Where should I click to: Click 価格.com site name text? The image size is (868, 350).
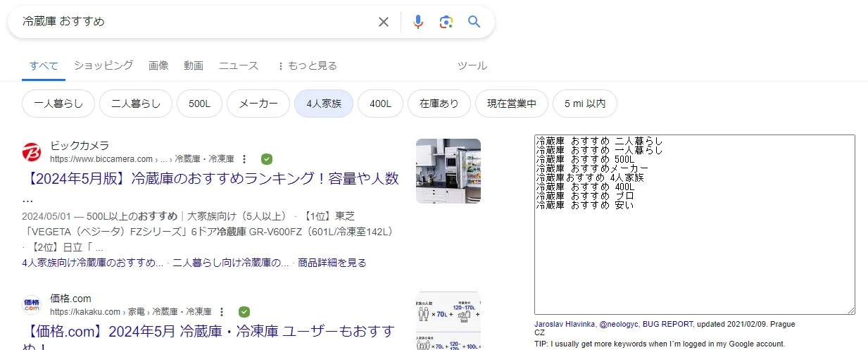click(70, 299)
